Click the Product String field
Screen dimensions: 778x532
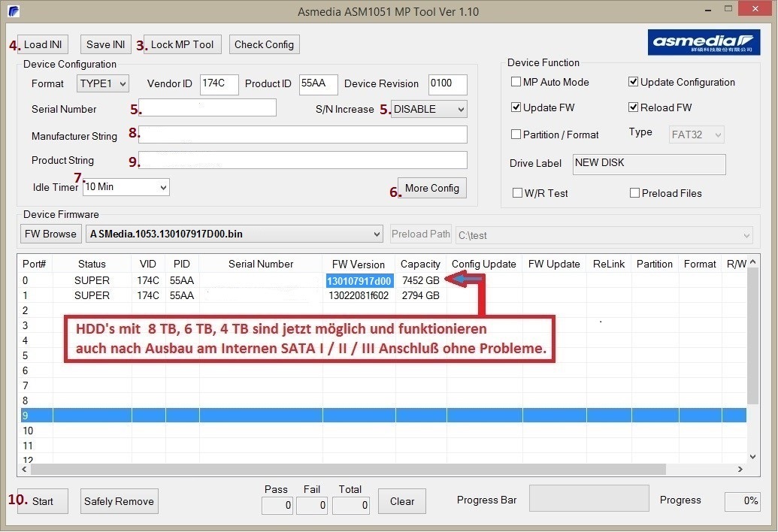[303, 160]
